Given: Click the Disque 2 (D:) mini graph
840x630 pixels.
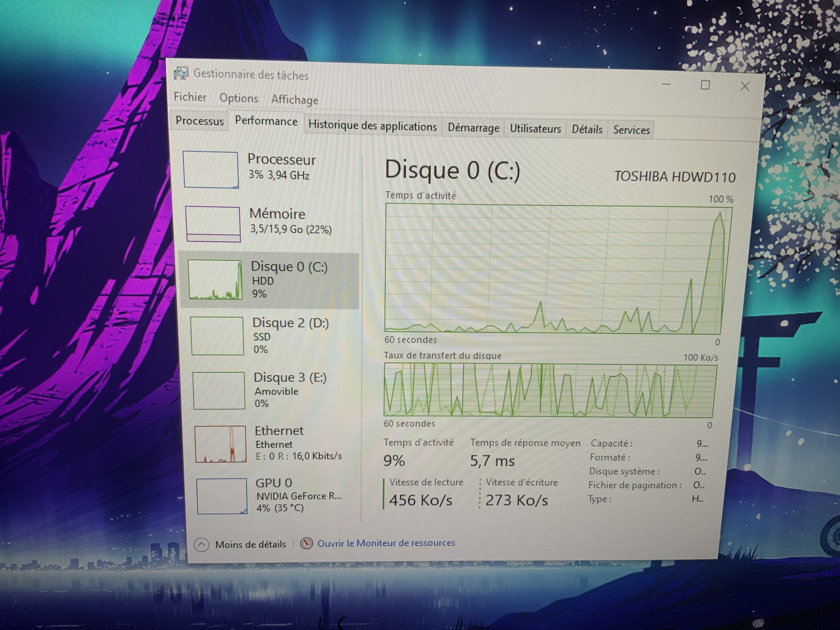Looking at the screenshot, I should click(x=217, y=336).
